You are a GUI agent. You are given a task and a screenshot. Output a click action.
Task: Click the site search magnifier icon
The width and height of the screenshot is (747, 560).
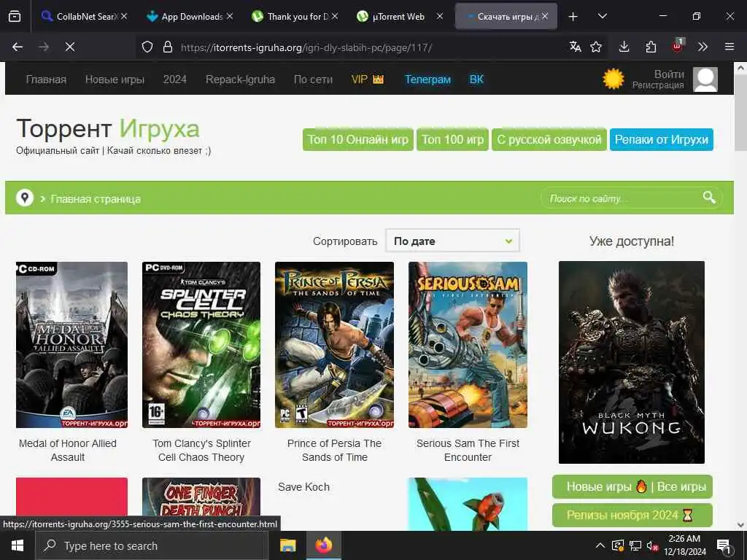pos(709,197)
